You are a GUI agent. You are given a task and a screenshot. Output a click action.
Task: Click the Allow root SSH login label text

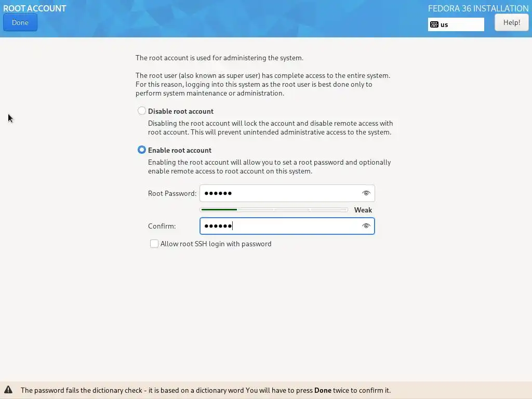[216, 244]
